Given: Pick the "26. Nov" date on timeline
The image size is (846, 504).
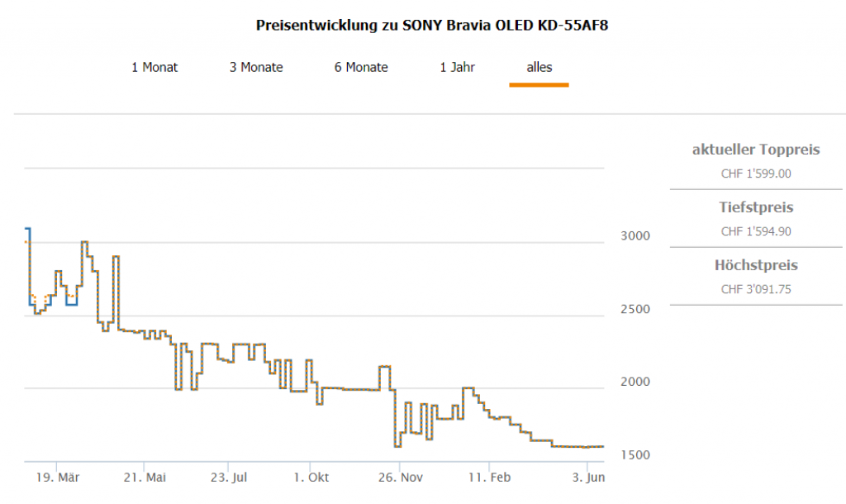Looking at the screenshot, I should (401, 478).
